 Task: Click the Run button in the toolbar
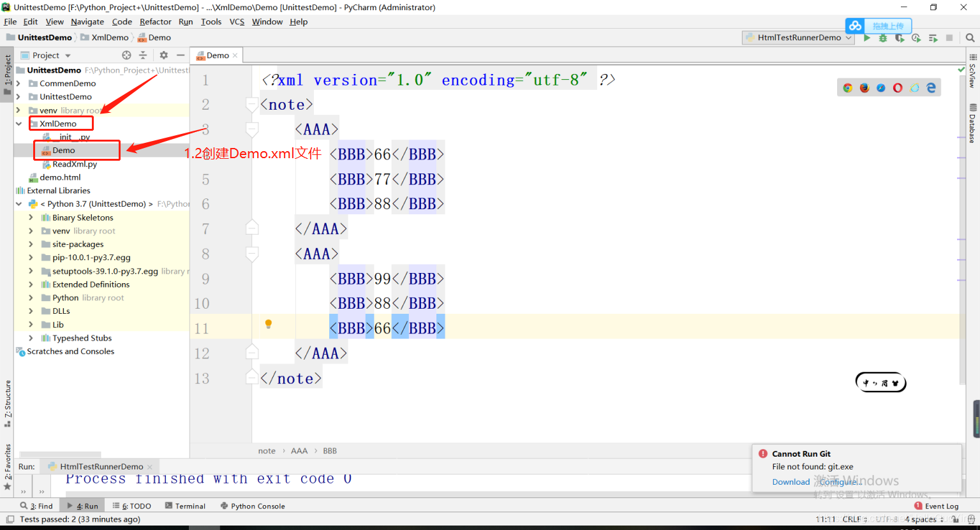(x=866, y=38)
